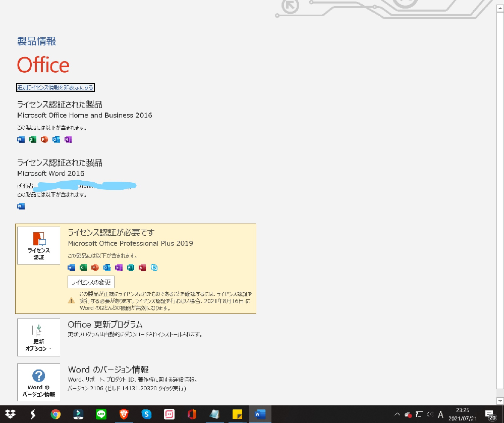
Task: Click the Word icon under Microsoft Word 2016
Action: tap(21, 206)
